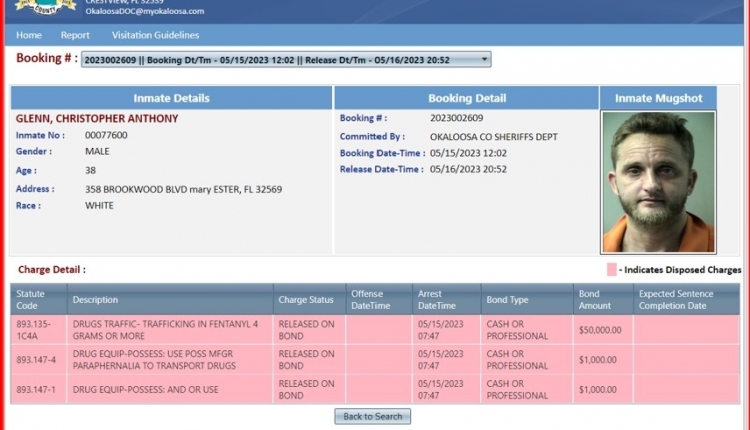Open the Report menu item
Screen dimensions: 750x430
point(75,35)
